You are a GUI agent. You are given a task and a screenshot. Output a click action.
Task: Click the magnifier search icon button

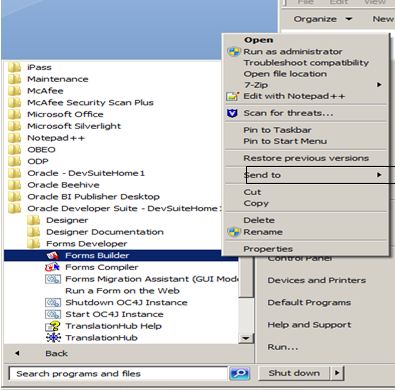[239, 373]
